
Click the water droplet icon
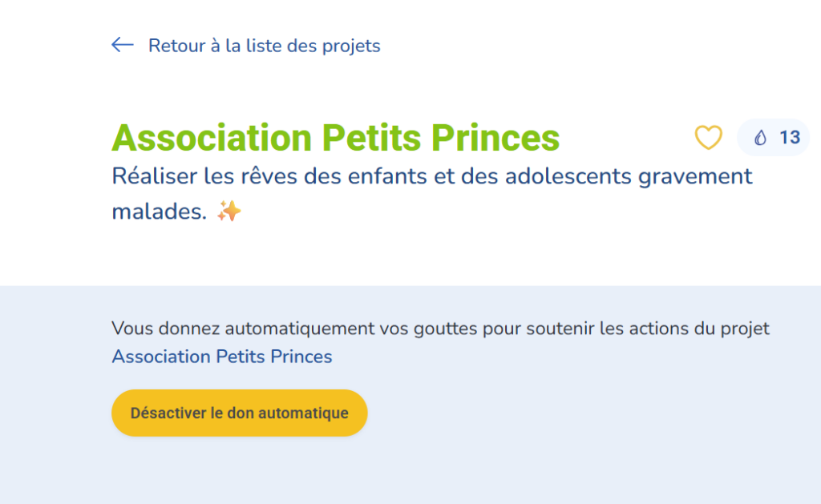[x=760, y=138]
